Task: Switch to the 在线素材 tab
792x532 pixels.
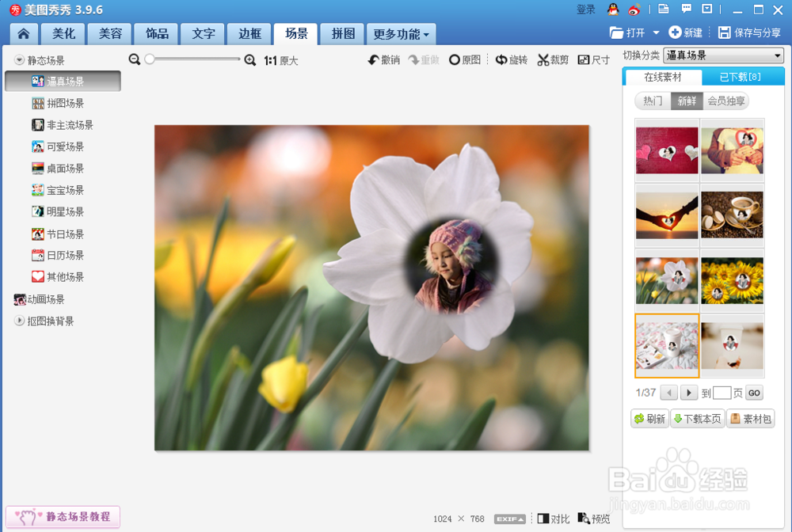Action: (663, 78)
